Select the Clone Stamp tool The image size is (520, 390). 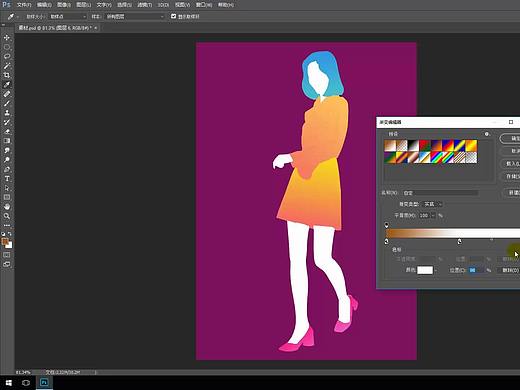pos(7,113)
